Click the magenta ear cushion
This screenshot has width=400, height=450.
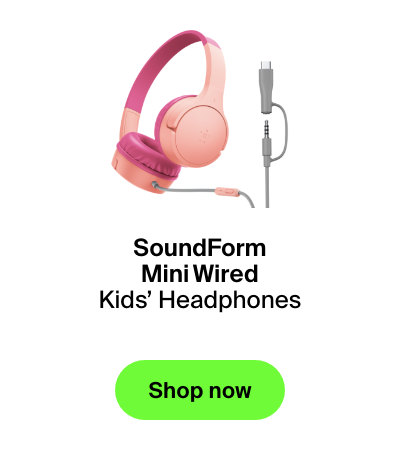[x=147, y=154]
